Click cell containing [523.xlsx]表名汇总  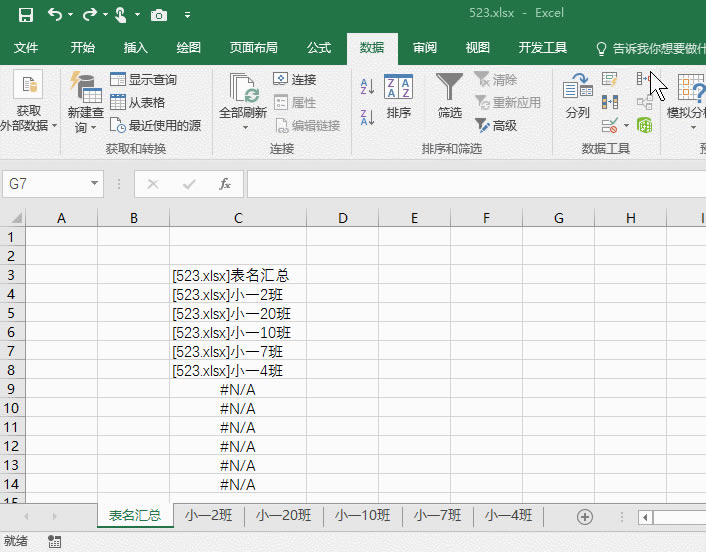238,275
